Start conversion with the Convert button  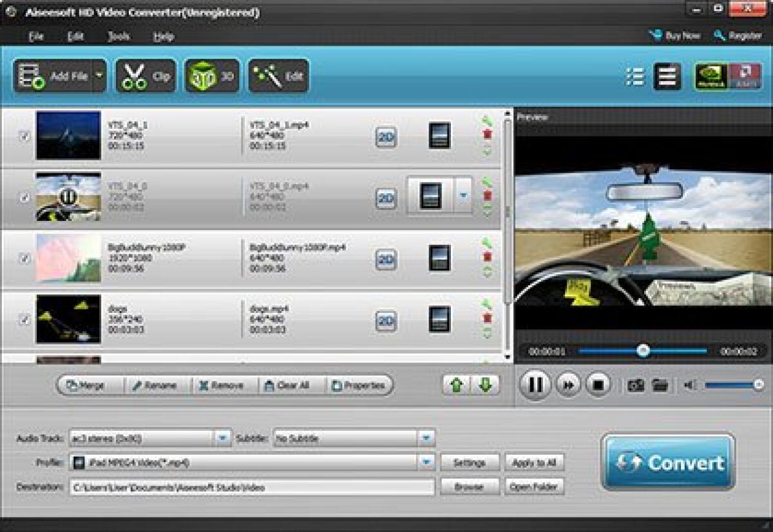pyautogui.click(x=669, y=461)
